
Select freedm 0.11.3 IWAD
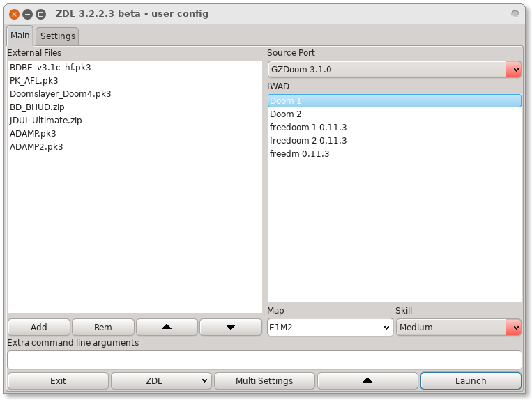394,153
